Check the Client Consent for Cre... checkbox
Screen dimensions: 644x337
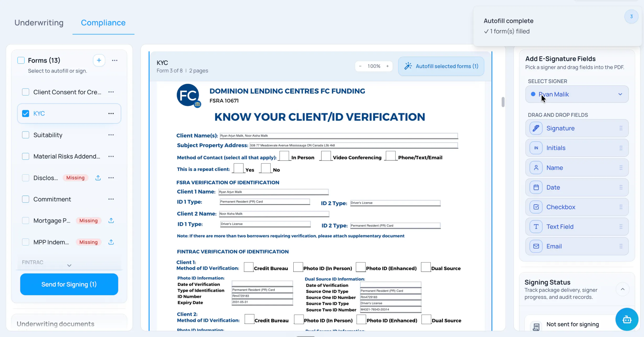tap(25, 92)
